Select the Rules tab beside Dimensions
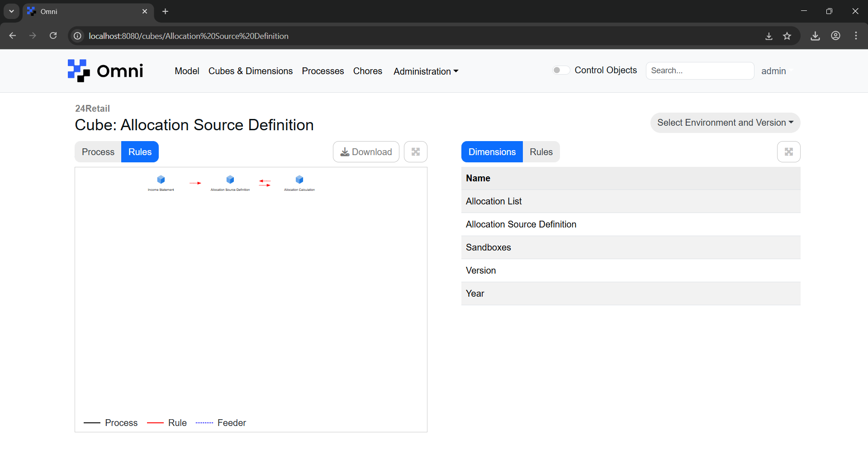This screenshot has width=868, height=459. (x=541, y=152)
